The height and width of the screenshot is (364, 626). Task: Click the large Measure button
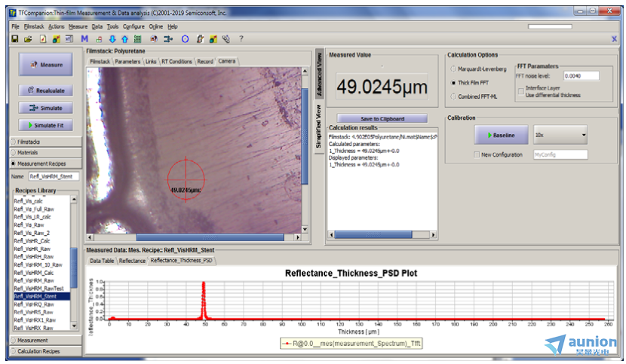[45, 65]
